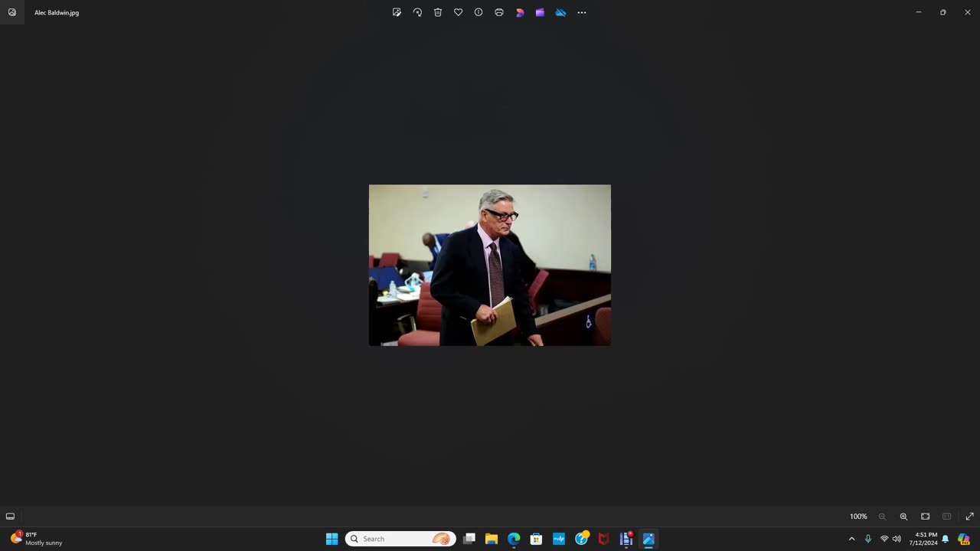Click the Photos gallery icon at top left
980x551 pixels.
click(12, 12)
